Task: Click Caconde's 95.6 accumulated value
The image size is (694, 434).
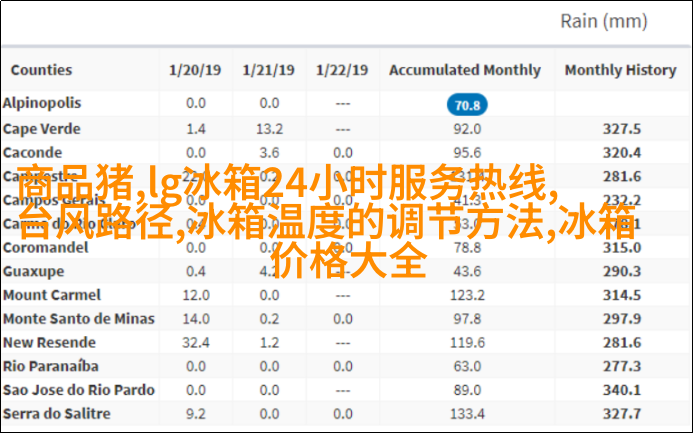Action: point(467,153)
